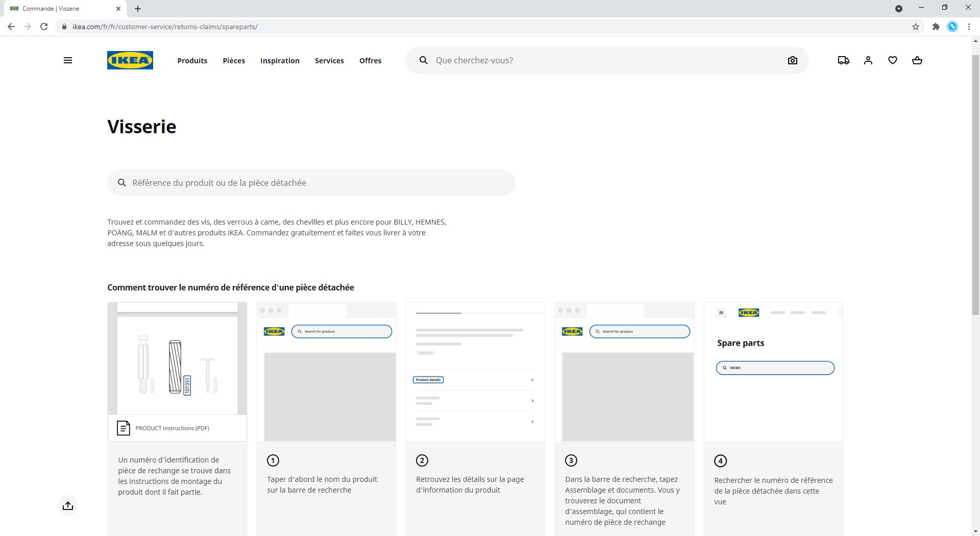Open the hamburger menu icon
The height and width of the screenshot is (536, 980).
[x=67, y=60]
